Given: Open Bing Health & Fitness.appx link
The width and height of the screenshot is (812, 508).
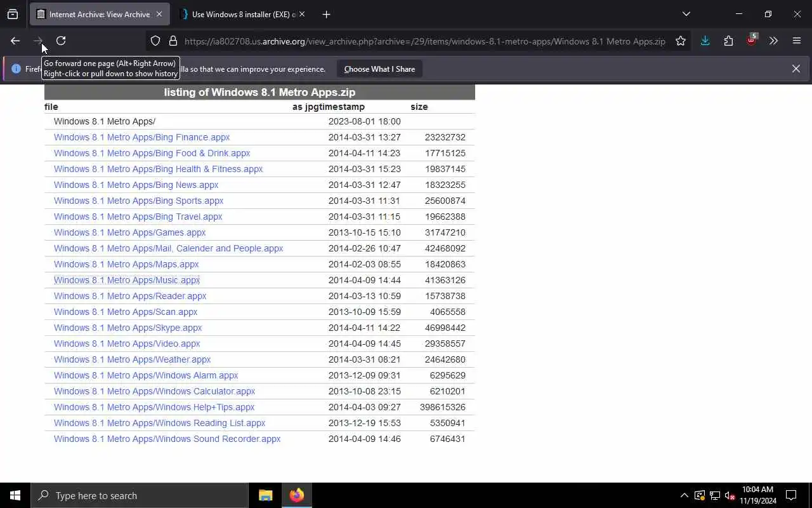Looking at the screenshot, I should point(158,169).
